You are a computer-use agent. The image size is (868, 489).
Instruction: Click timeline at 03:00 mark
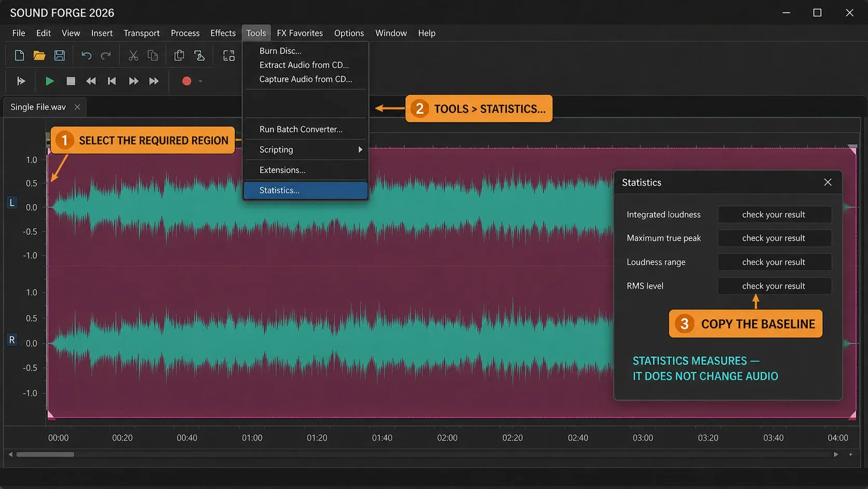(643, 438)
